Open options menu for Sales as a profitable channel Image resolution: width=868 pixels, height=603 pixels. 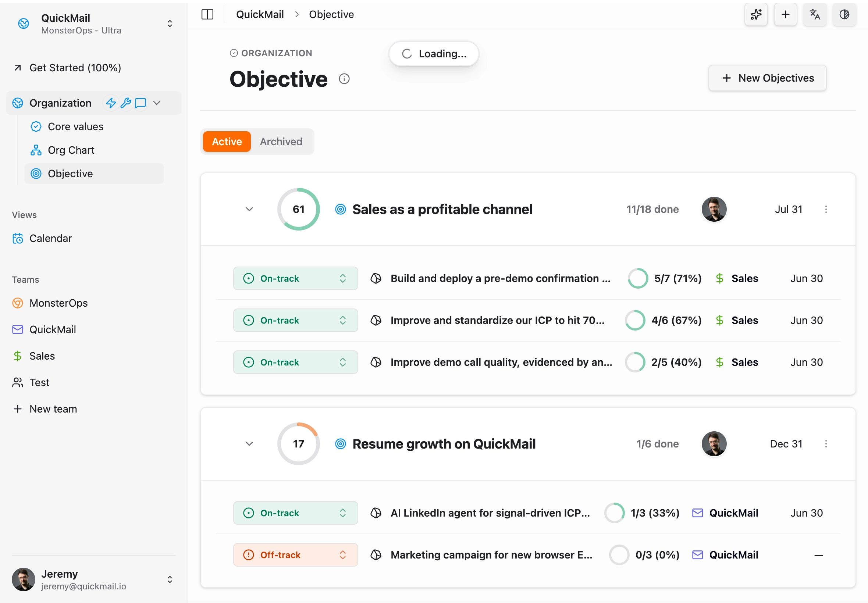coord(826,209)
